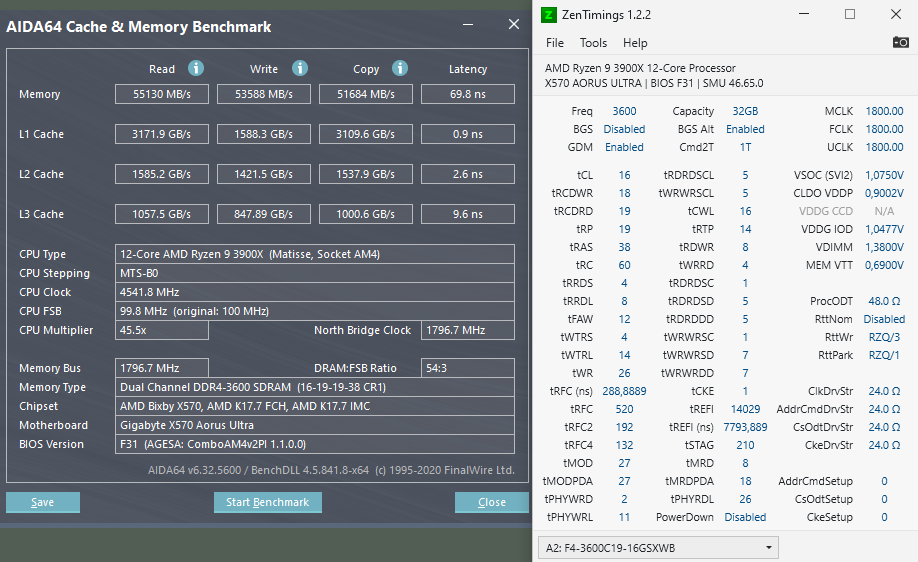The height and width of the screenshot is (562, 918).
Task: Click CPU Stepping value MTS-B0
Action: 315,273
